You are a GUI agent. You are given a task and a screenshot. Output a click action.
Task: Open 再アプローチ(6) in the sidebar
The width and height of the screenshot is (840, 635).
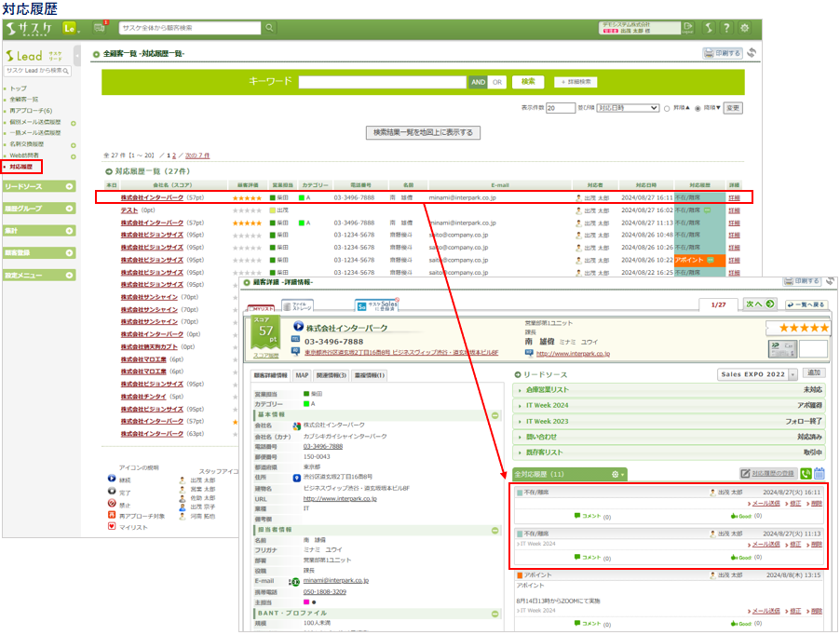pyautogui.click(x=31, y=111)
